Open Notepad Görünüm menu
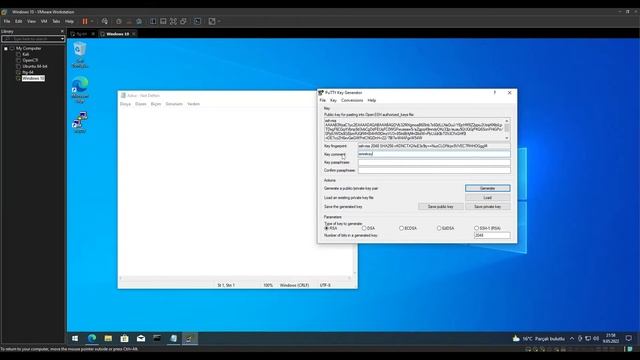640x360 pixels. 174,104
